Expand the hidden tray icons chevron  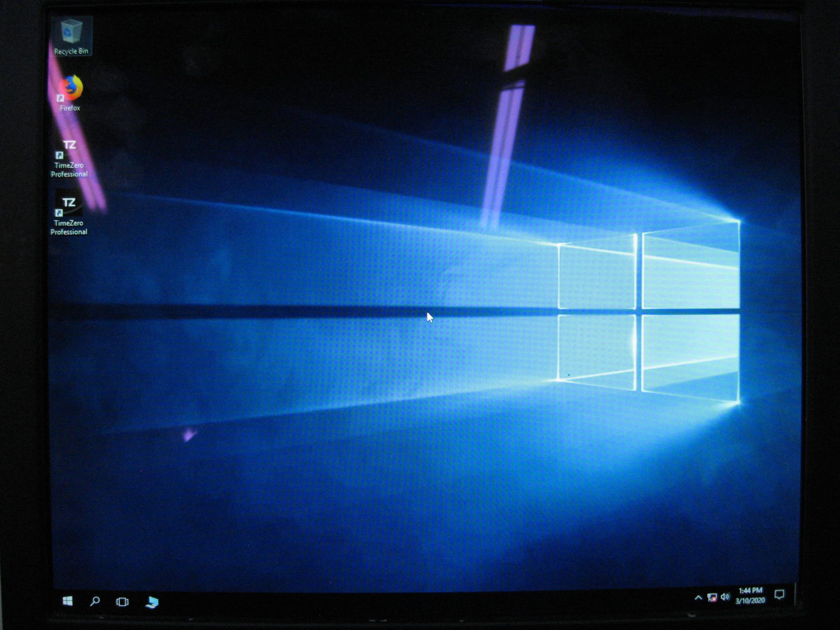[x=698, y=598]
